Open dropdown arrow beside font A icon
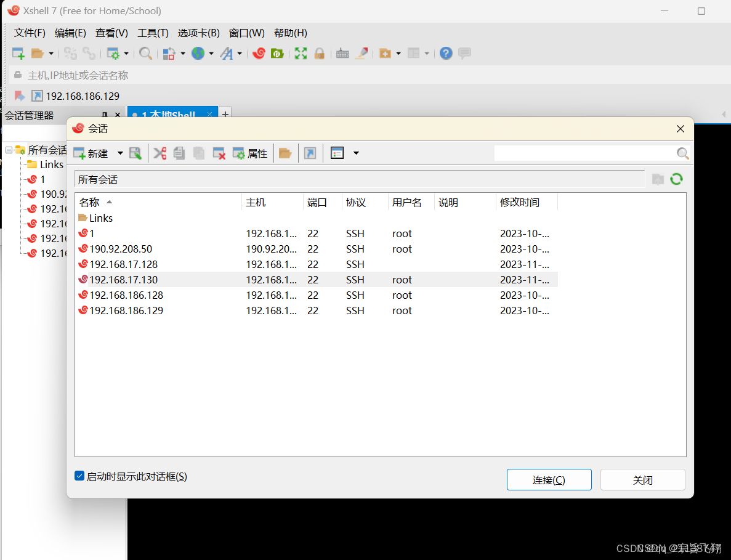 240,54
